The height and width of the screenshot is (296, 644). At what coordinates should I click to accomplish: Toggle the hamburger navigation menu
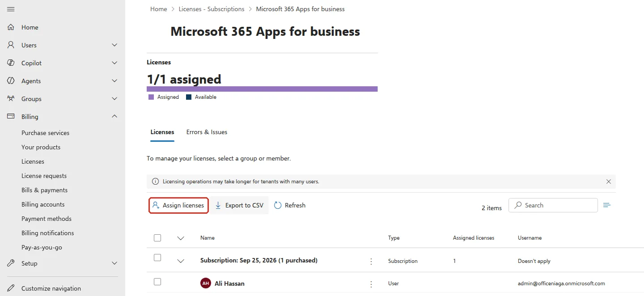click(11, 9)
